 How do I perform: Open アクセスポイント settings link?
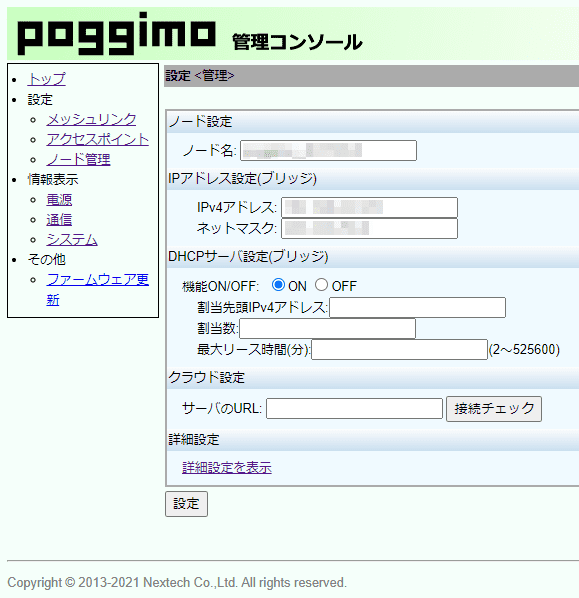coord(98,139)
